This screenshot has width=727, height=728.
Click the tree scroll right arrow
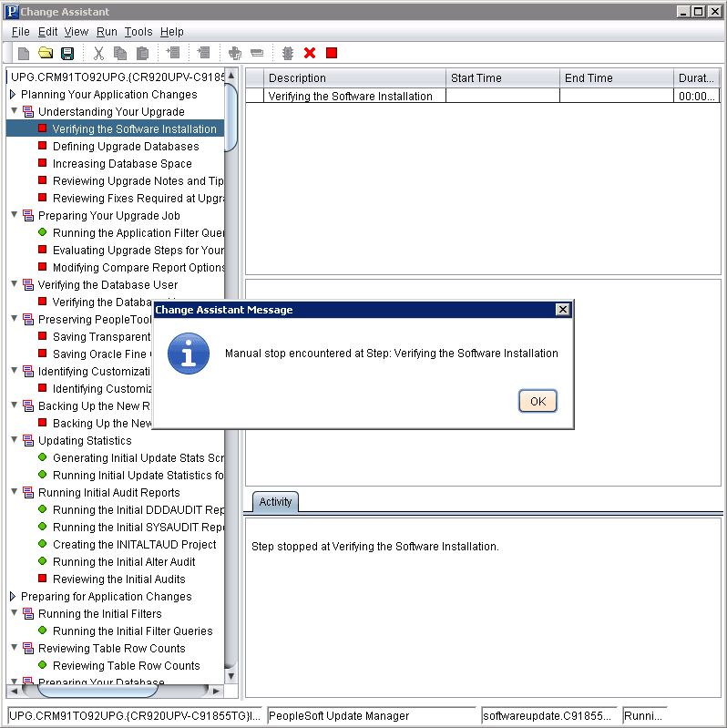point(216,691)
